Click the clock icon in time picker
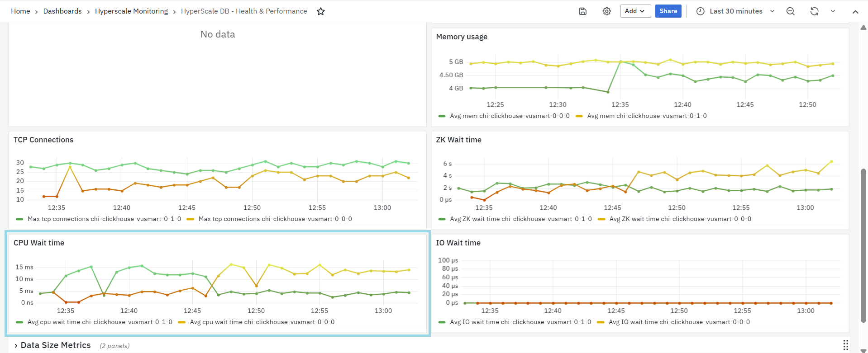 (700, 11)
